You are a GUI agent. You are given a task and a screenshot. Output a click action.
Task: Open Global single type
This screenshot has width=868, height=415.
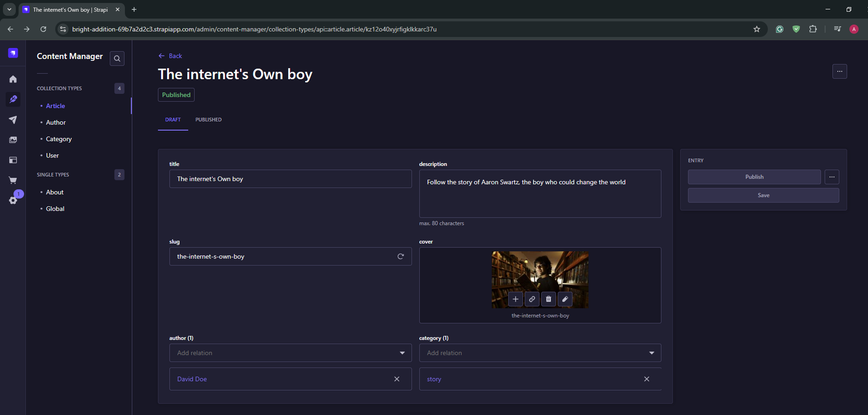(55, 209)
